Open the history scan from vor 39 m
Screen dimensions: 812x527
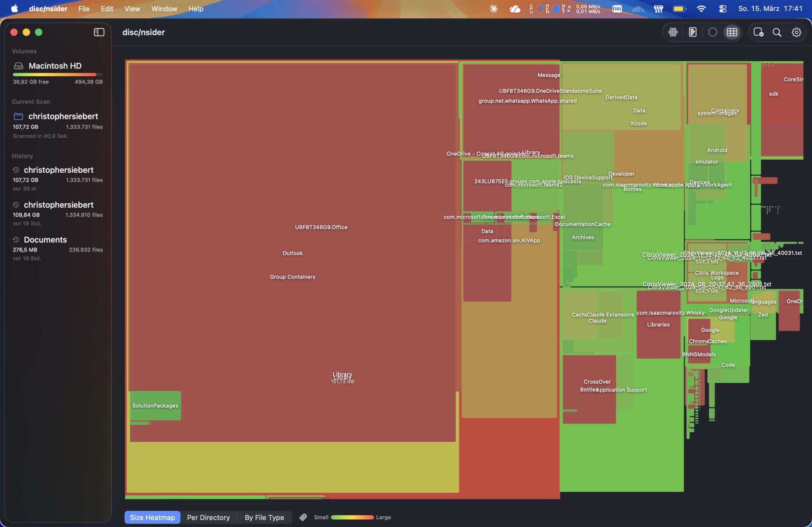point(58,179)
